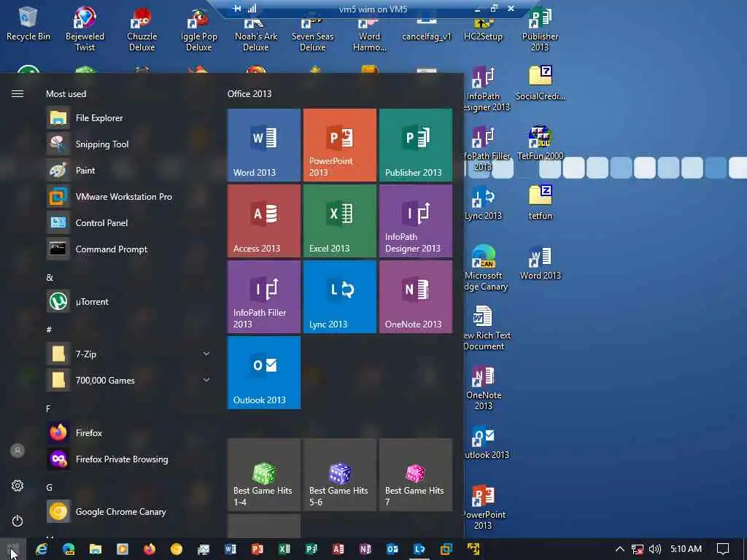
Task: Select Word 2013 desktop shortcut
Action: click(x=541, y=262)
